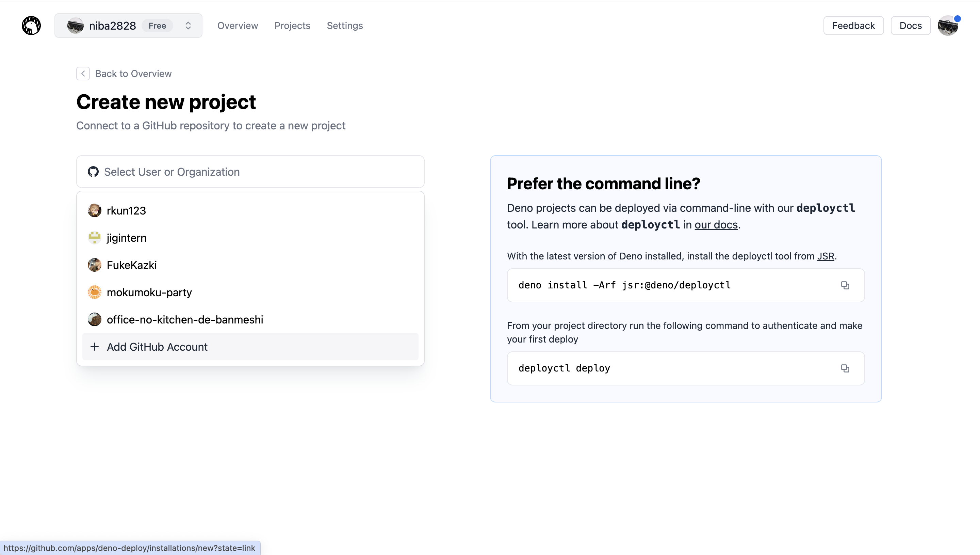Open Select User or Organization dropdown
980x555 pixels.
tap(250, 172)
